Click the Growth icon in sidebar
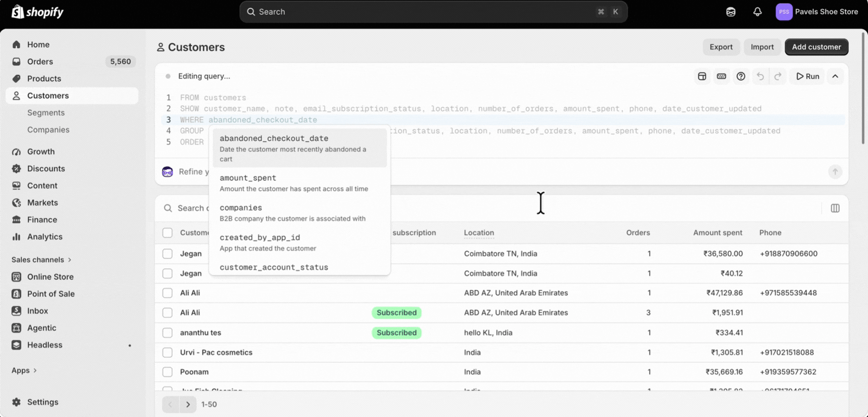 pos(17,152)
